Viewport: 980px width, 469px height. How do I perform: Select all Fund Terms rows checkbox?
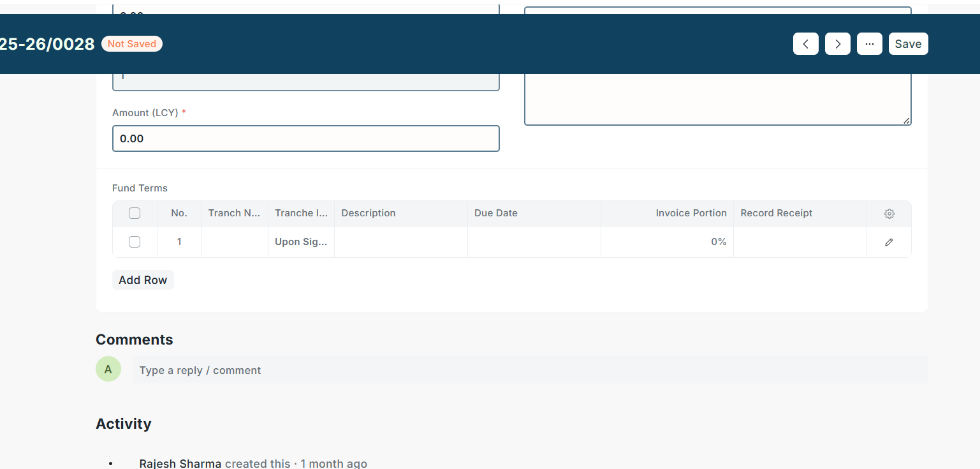pyautogui.click(x=135, y=213)
